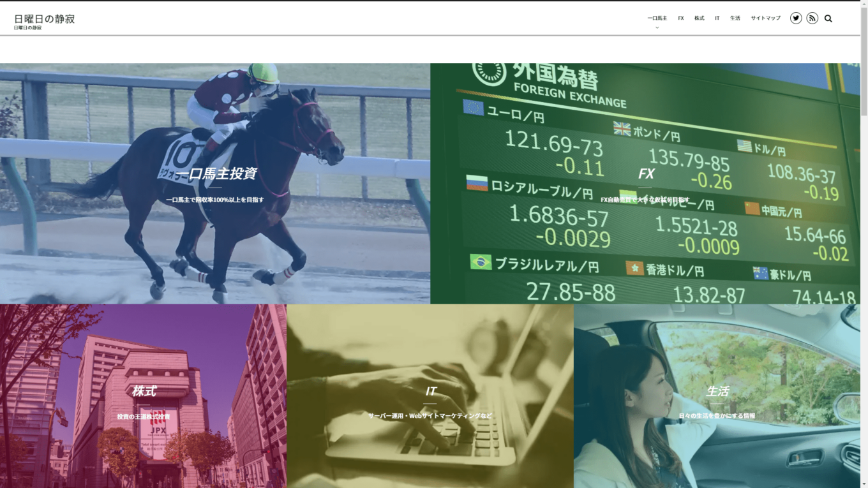Click the search magnifier icon
The height and width of the screenshot is (488, 868).
(x=828, y=18)
